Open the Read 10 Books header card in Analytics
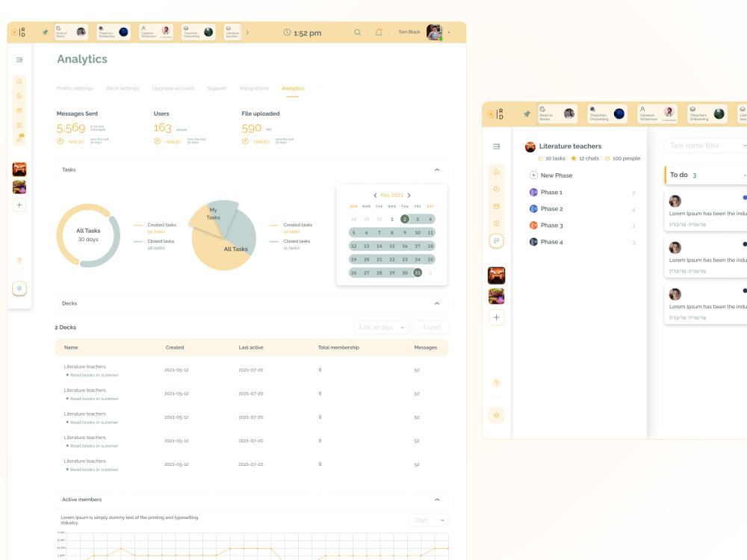Screen dimensions: 747x560 [x=72, y=32]
